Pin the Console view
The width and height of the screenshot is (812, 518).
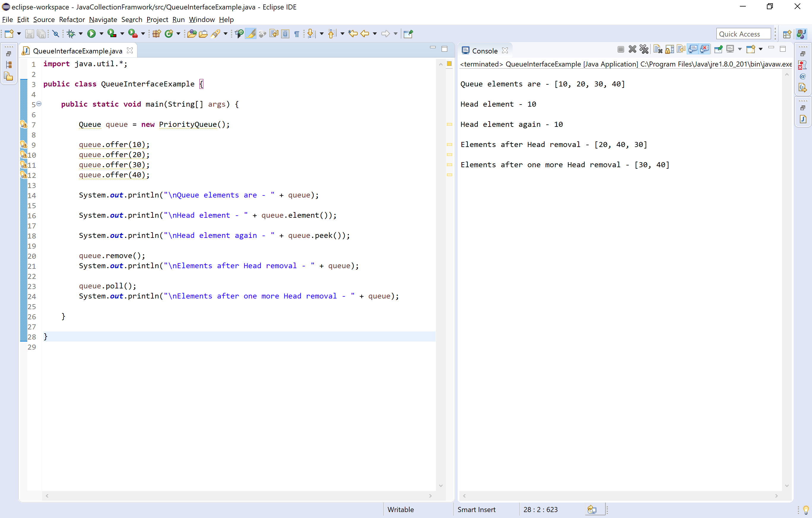click(718, 49)
